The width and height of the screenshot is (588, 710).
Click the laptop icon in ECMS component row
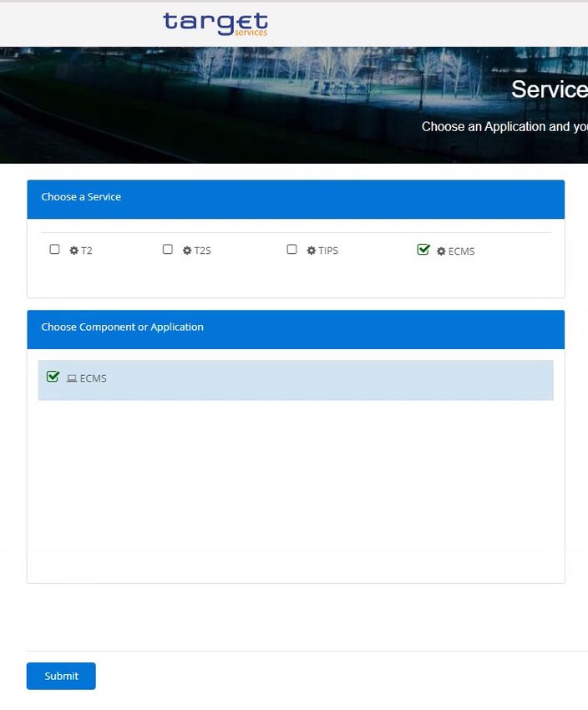pyautogui.click(x=72, y=378)
